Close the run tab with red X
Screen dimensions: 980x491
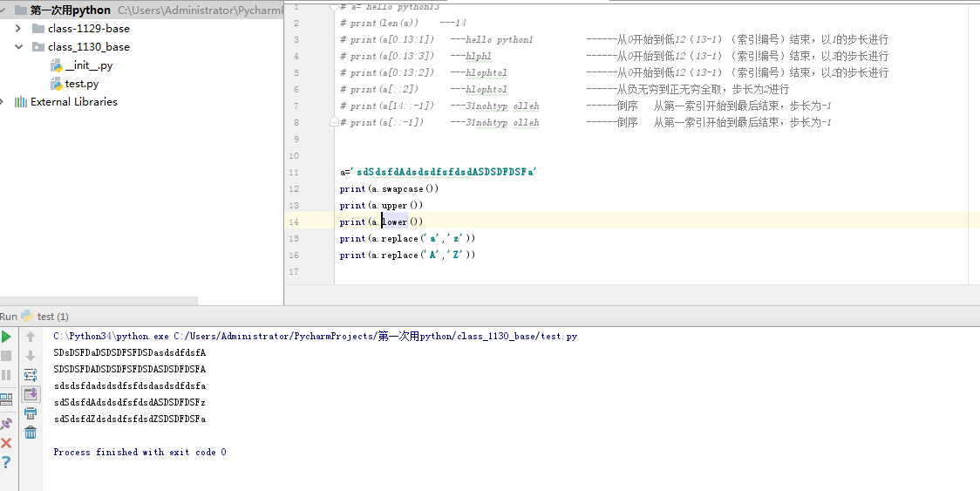6,443
